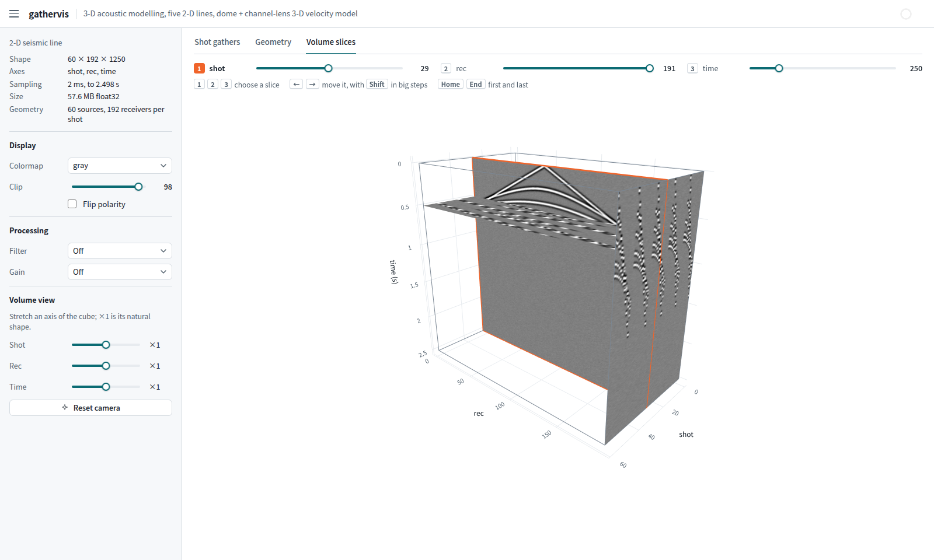The height and width of the screenshot is (560, 934).
Task: Click the rec slice value 191
Action: point(669,68)
